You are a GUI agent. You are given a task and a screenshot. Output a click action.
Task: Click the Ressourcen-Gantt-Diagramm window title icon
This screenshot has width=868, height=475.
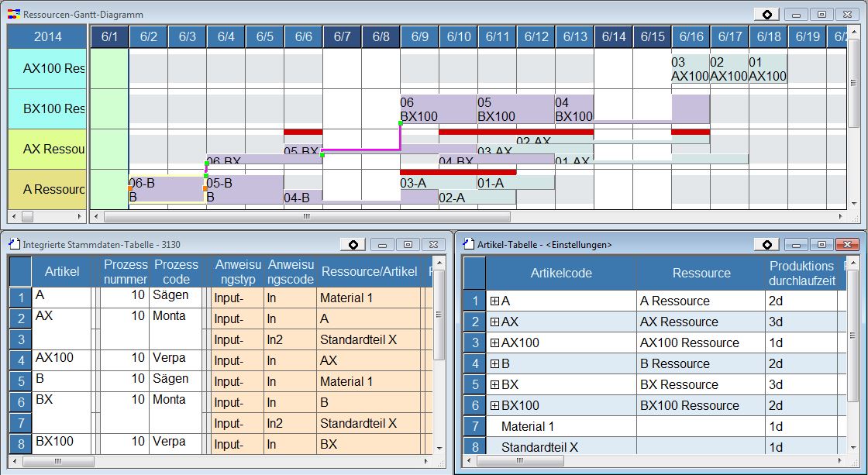(x=13, y=15)
